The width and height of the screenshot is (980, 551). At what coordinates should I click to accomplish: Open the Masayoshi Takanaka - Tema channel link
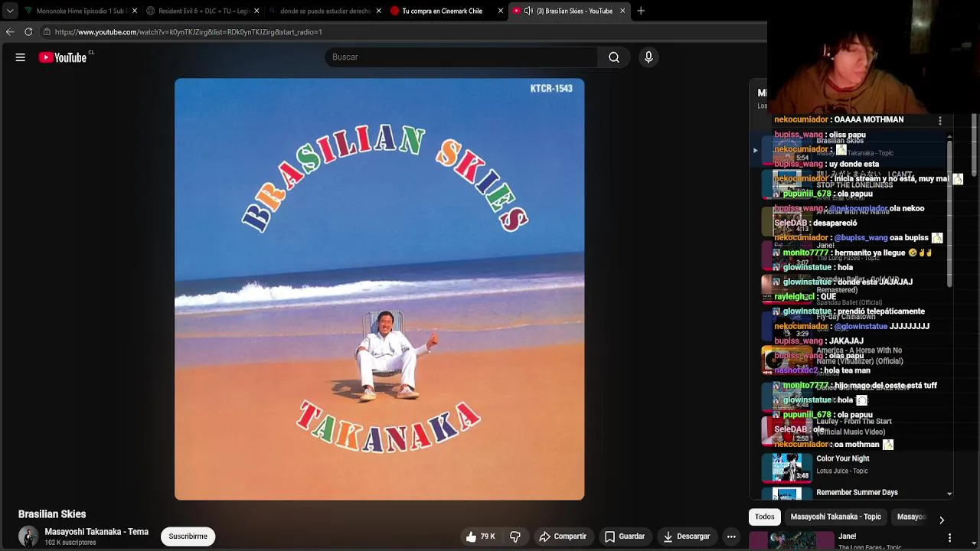[x=96, y=532]
